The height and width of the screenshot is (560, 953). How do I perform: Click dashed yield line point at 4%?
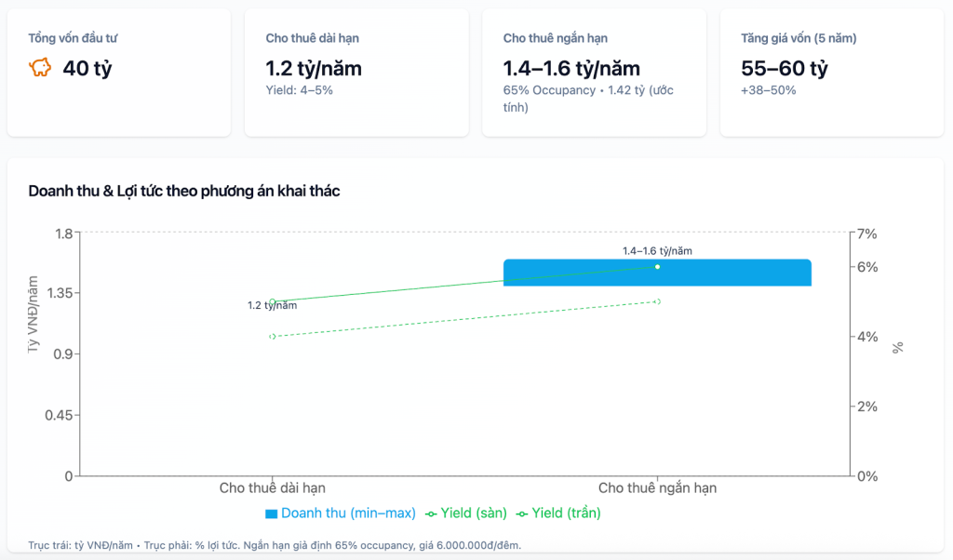(x=273, y=336)
